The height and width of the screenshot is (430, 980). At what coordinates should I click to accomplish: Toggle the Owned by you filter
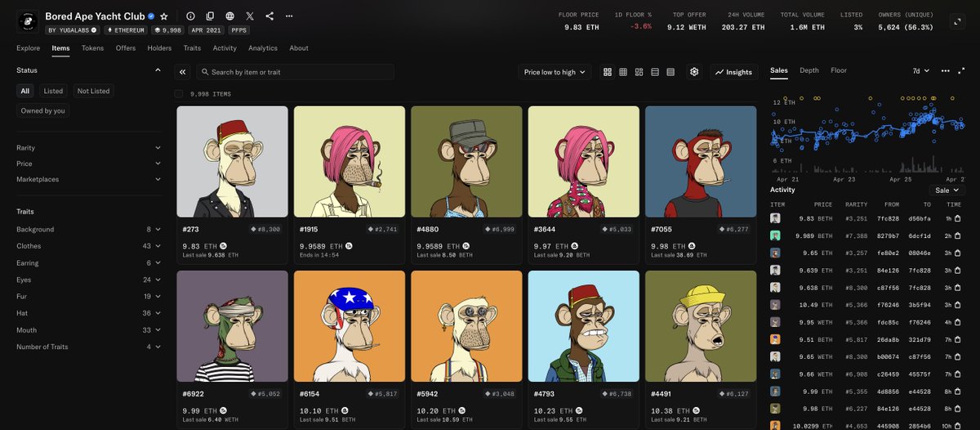click(x=43, y=110)
